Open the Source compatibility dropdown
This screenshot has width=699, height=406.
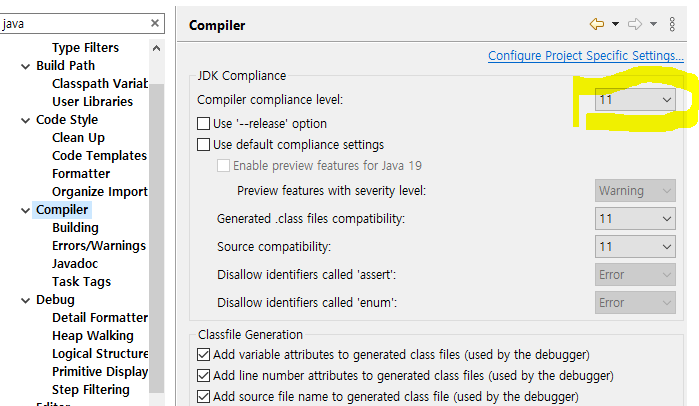click(635, 246)
